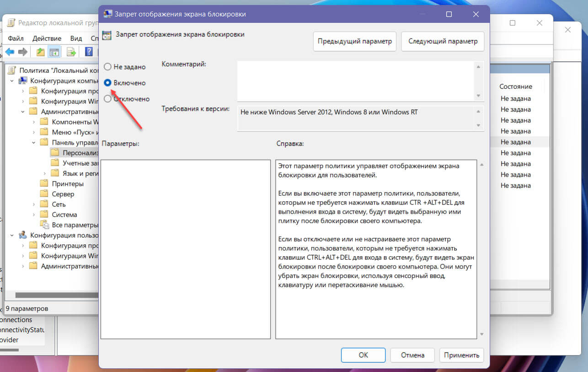588x372 pixels.
Task: Expand the Система tree node
Action: [34, 215]
